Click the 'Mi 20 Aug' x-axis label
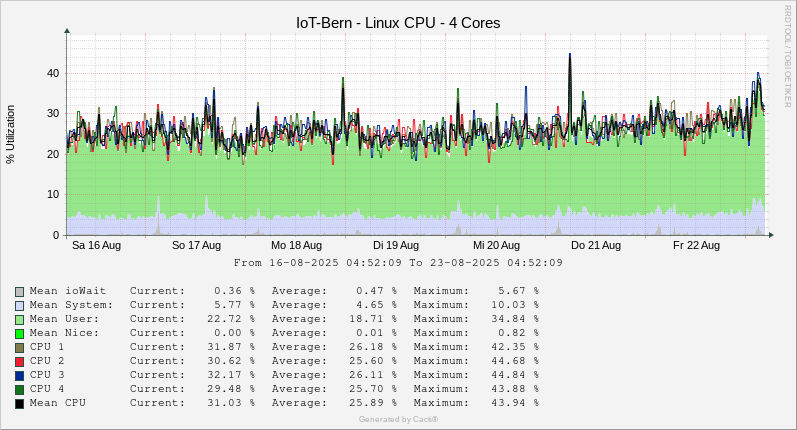797x430 pixels. click(497, 245)
